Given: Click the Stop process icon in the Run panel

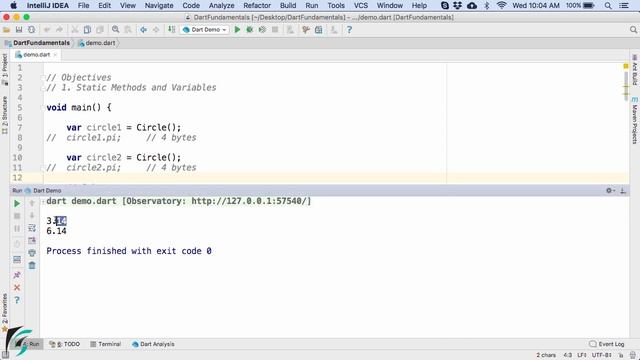Looking at the screenshot, I should coord(17,216).
